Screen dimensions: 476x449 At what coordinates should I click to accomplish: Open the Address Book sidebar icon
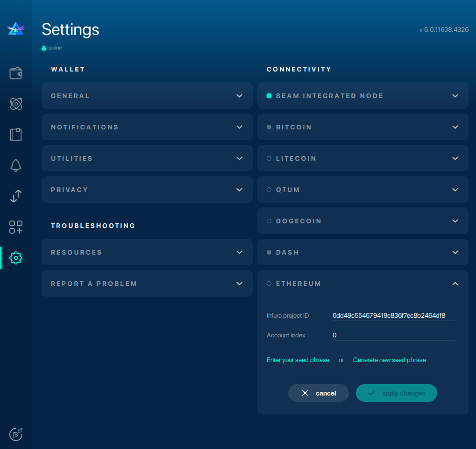pyautogui.click(x=16, y=135)
